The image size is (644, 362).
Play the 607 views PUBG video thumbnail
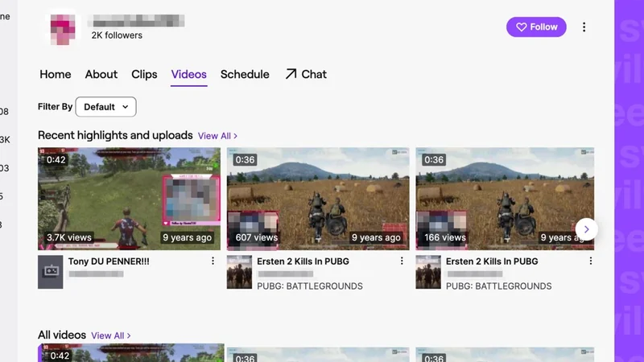point(318,199)
